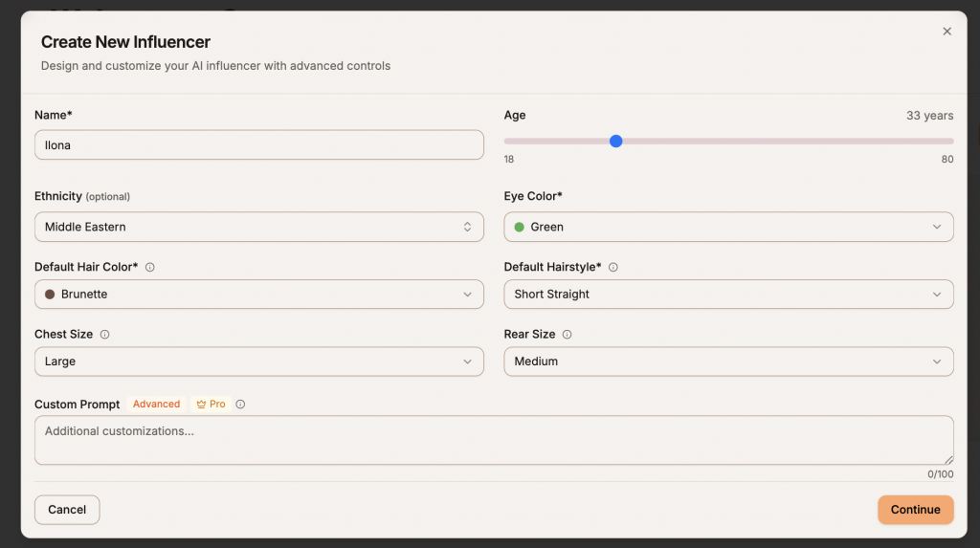980x548 pixels.
Task: Click the Name input field containing Ilona
Action: 258,145
